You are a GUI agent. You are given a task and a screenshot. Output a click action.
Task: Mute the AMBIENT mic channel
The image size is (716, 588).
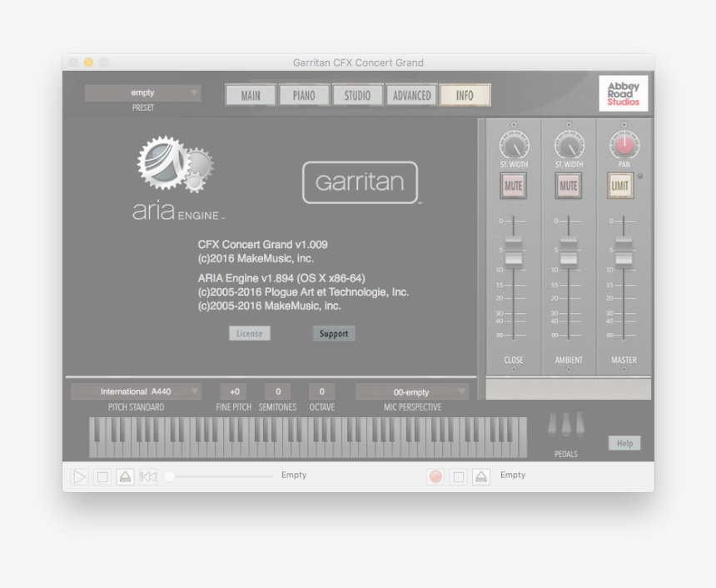pos(569,186)
